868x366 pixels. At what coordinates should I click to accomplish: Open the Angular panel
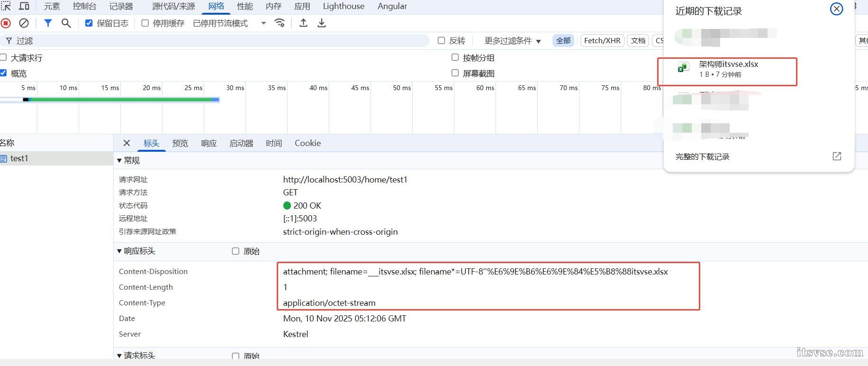pyautogui.click(x=392, y=6)
